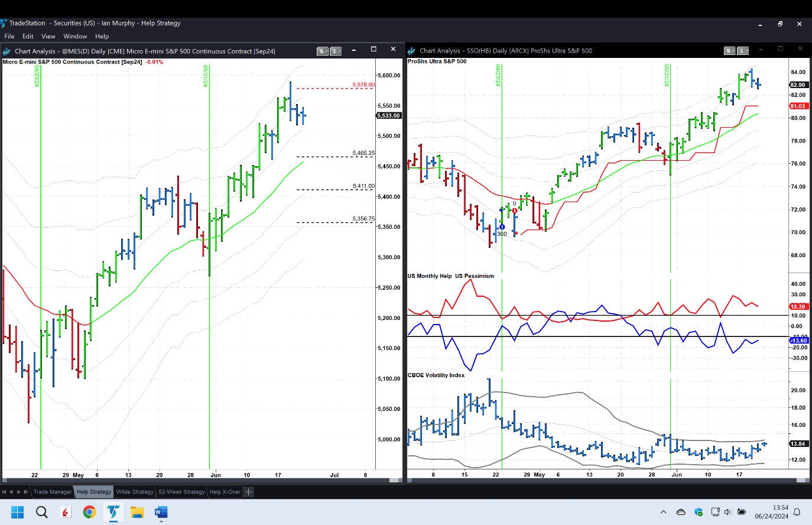Open Windows Search from the taskbar
812x525 pixels.
41,512
